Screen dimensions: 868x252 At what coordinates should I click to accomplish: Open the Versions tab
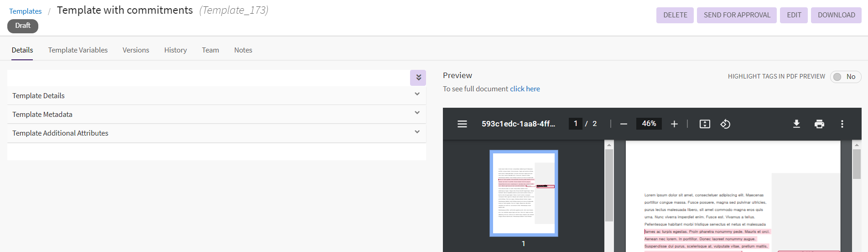[135, 50]
